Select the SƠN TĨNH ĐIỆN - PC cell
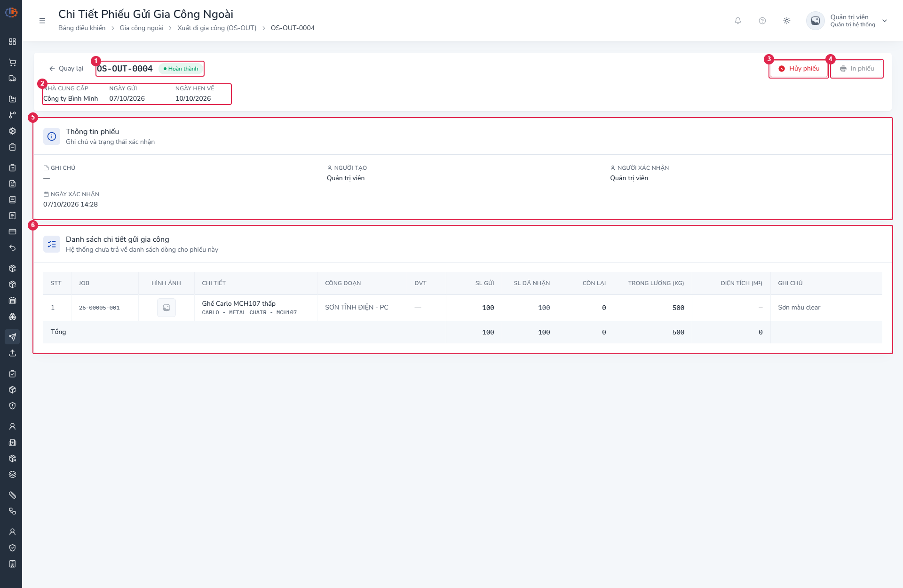 coord(356,308)
